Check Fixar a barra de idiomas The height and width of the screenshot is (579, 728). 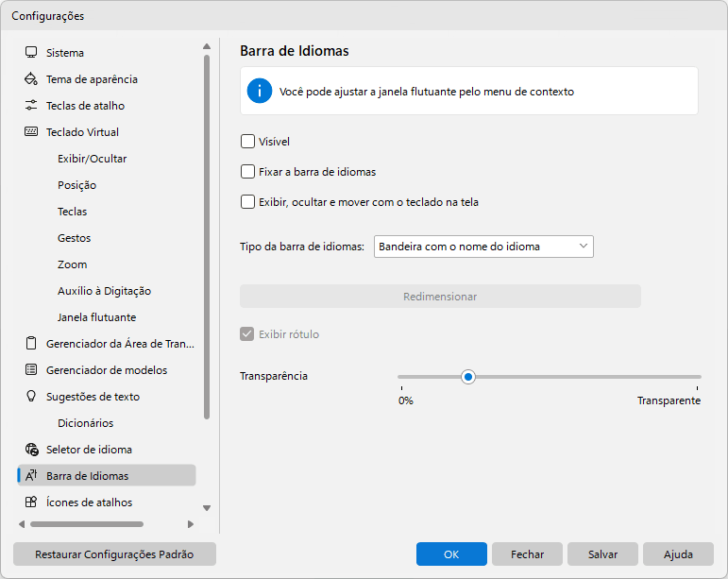click(247, 172)
